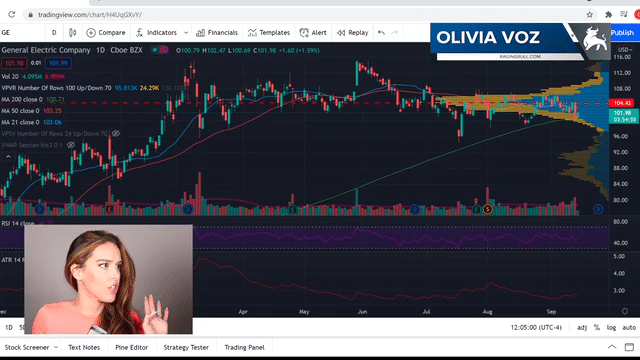Click the blue 101.99 buy price button
640x360 pixels.
[x=58, y=63]
